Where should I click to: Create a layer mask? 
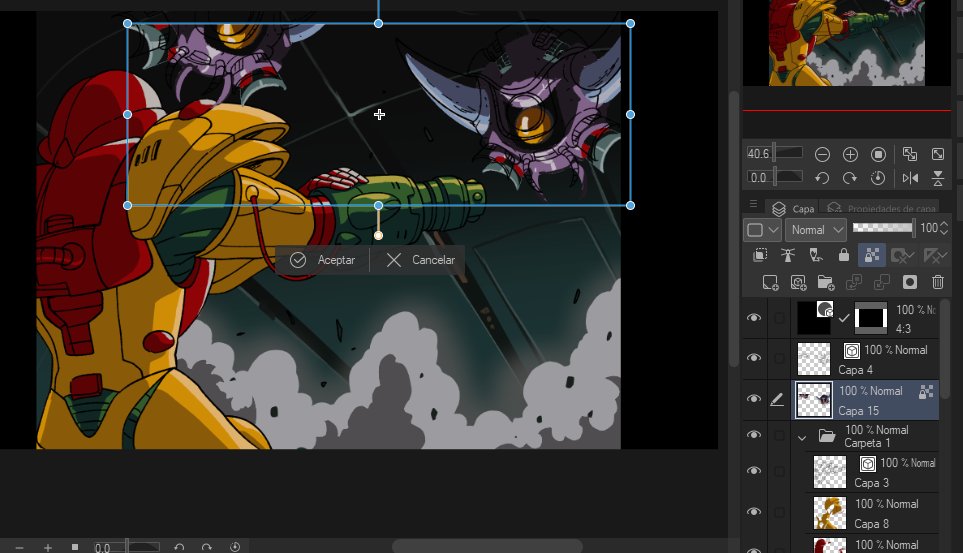coord(910,282)
